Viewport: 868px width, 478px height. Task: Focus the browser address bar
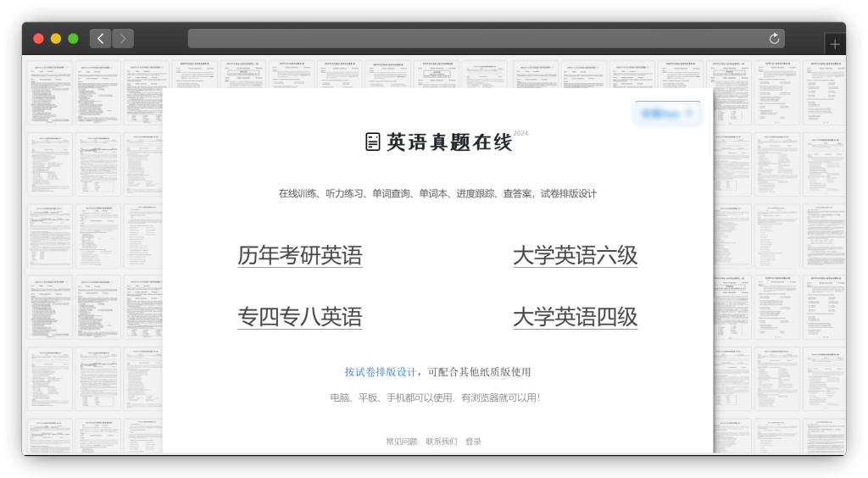(486, 38)
